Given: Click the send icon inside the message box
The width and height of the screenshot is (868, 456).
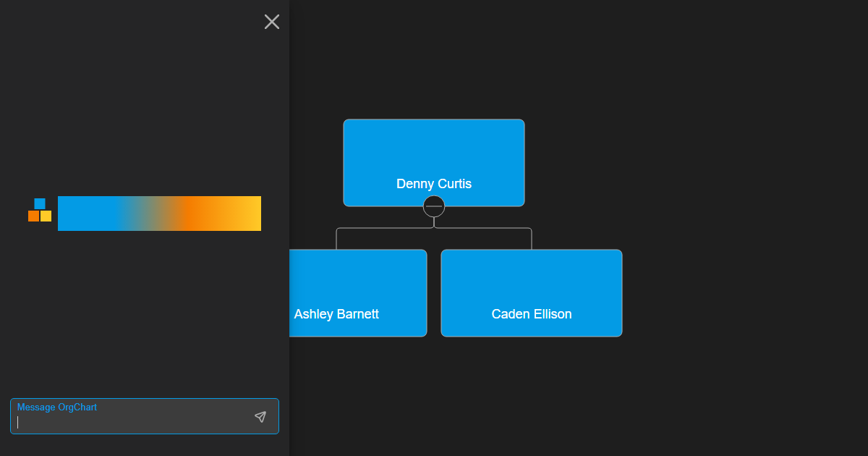Looking at the screenshot, I should click(260, 416).
